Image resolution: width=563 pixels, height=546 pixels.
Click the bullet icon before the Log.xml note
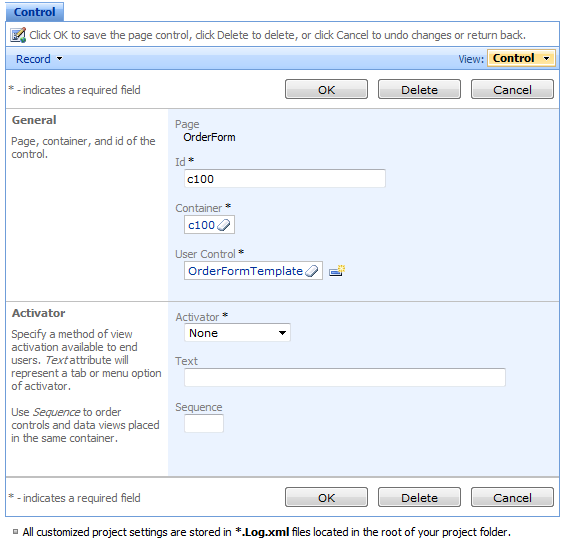click(15, 531)
